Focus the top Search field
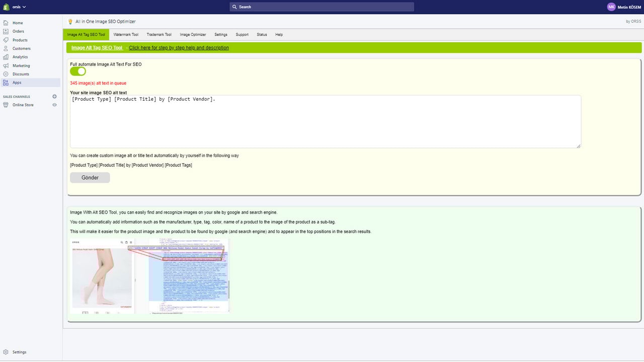The width and height of the screenshot is (644, 362). tap(322, 7)
